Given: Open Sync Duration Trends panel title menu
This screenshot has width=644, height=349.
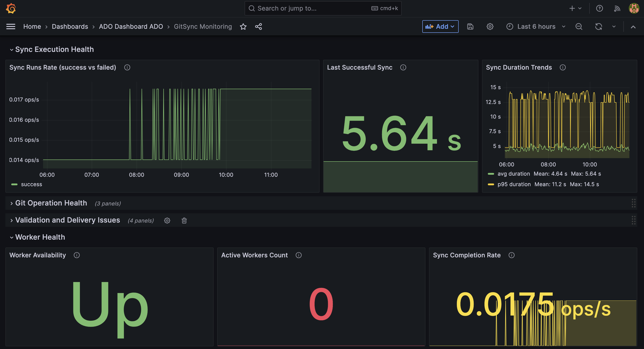Looking at the screenshot, I should point(519,67).
